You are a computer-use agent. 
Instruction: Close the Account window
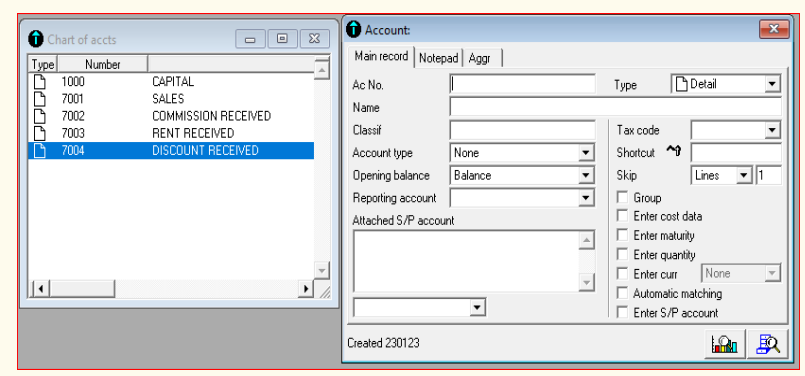coord(774,28)
